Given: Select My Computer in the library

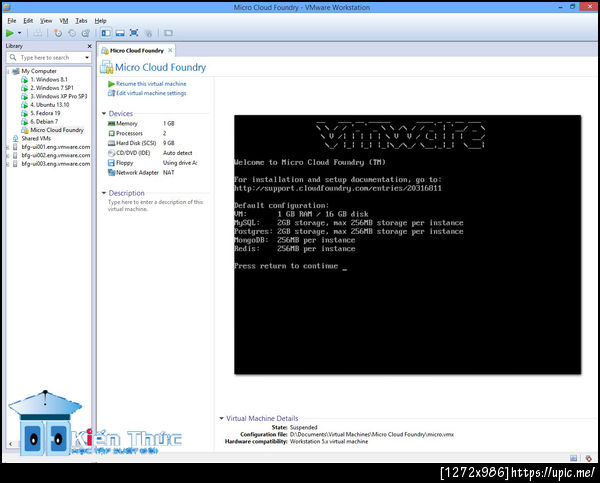Looking at the screenshot, I should 39,71.
